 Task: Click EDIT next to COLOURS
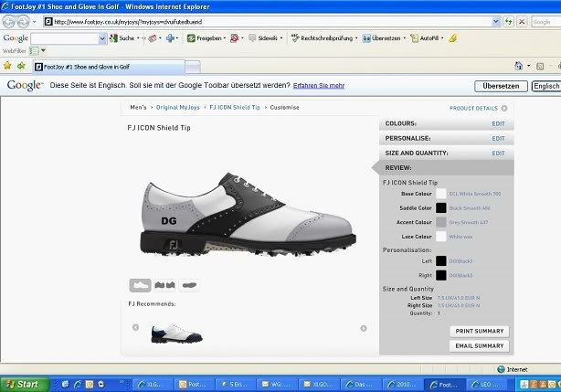[498, 123]
